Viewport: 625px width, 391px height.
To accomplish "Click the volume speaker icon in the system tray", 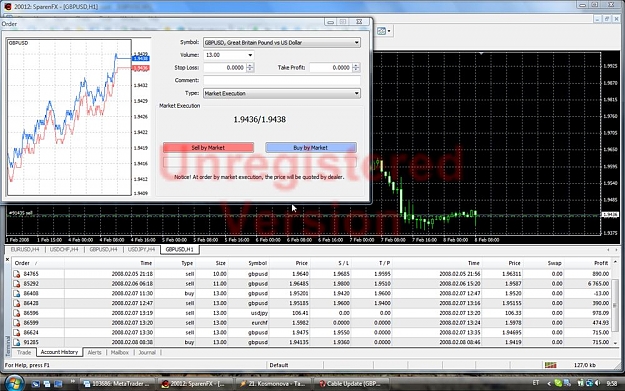I will 597,383.
